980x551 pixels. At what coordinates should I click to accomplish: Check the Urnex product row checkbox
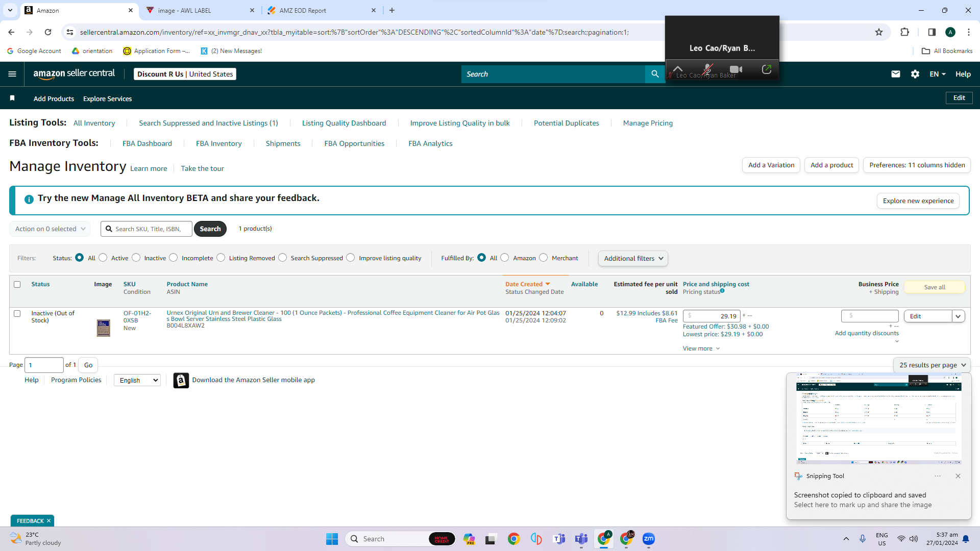[x=17, y=313]
